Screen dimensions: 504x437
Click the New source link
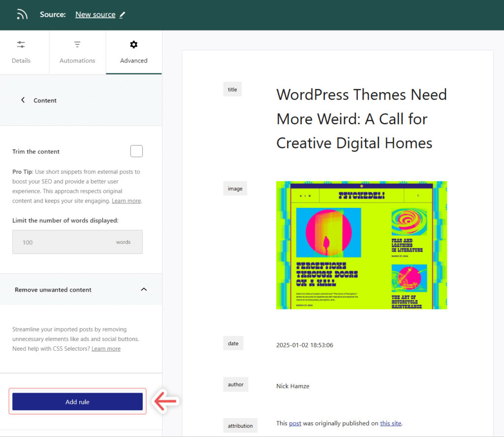pos(95,14)
